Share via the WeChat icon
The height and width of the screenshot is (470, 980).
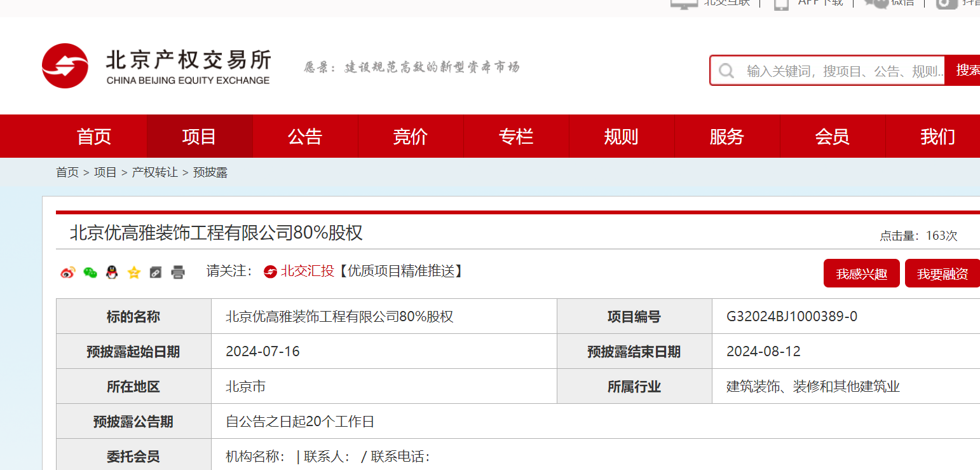pos(90,272)
